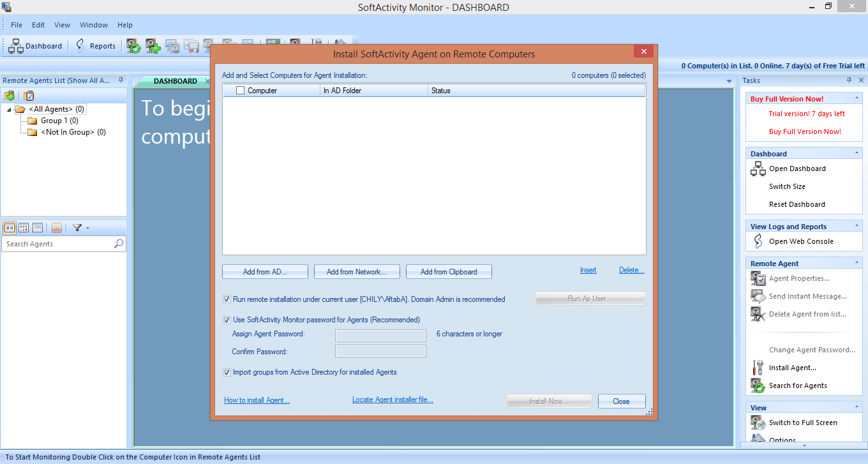This screenshot has width=868, height=464.
Task: Pin the Tasks panel
Action: (849, 80)
